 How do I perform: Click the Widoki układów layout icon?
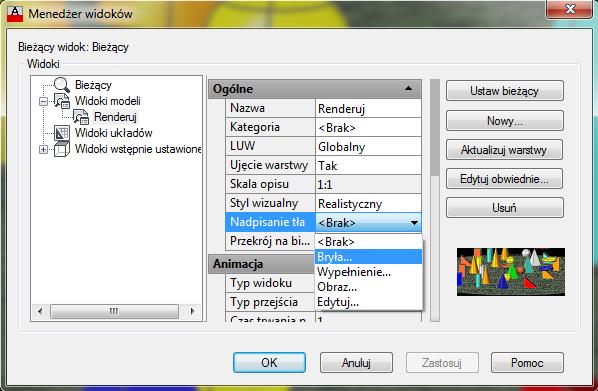(x=62, y=133)
